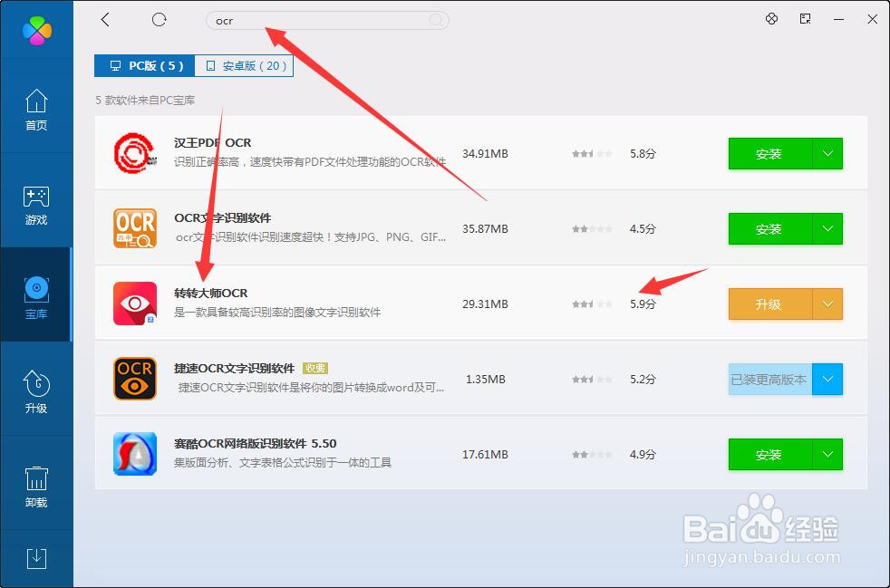This screenshot has width=890, height=588.
Task: Install 赛酷OCR网络版 with 安装 button
Action: [769, 455]
